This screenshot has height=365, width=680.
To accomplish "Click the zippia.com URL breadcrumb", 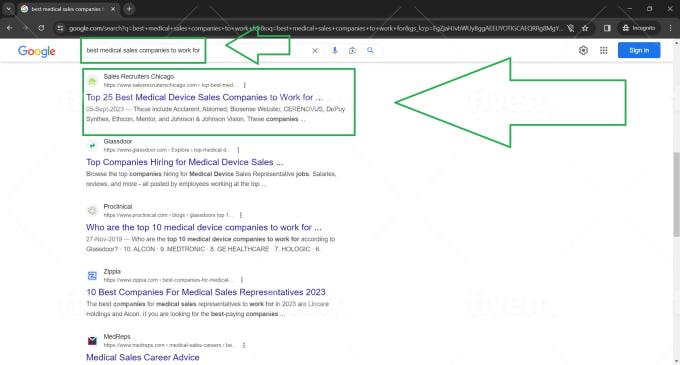I will coord(169,280).
